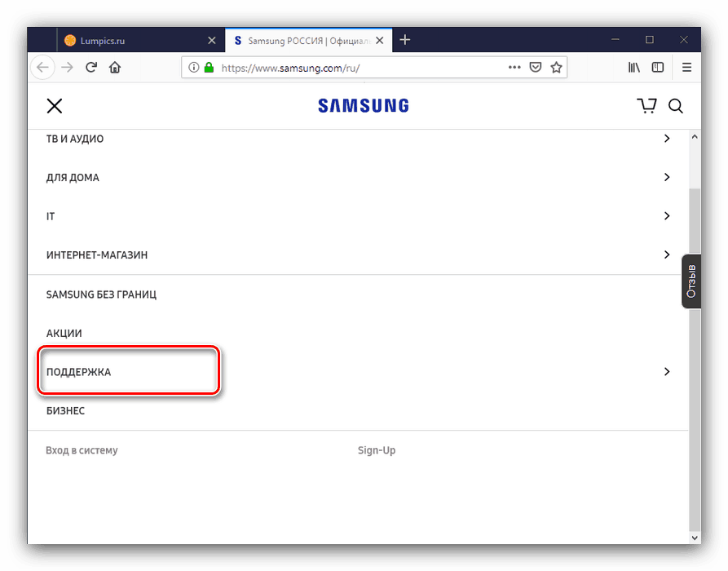Screen dimensions: 728x571
Task: Click the page scrollbar down arrow
Action: click(x=695, y=538)
